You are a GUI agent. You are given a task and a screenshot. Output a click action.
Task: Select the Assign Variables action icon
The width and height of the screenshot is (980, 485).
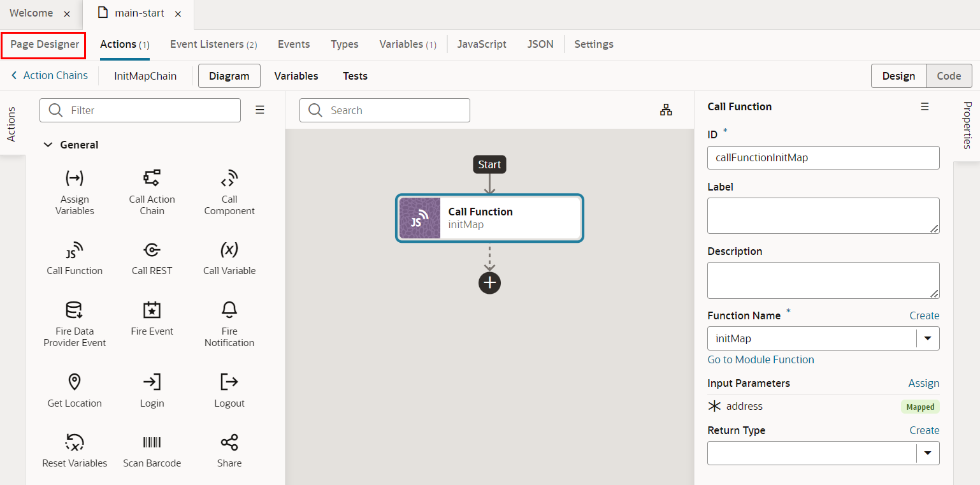tap(75, 178)
